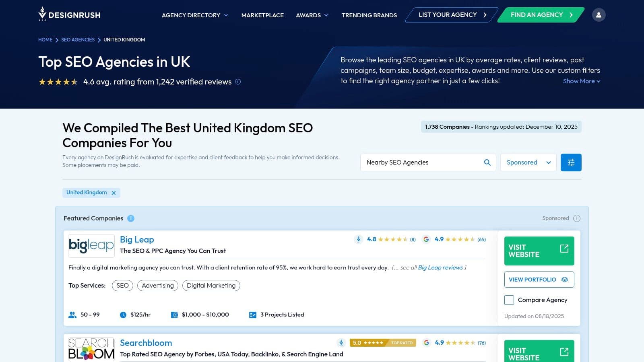Open the Sponsored sort dropdown
Viewport: 644px width, 362px height.
[x=528, y=162]
